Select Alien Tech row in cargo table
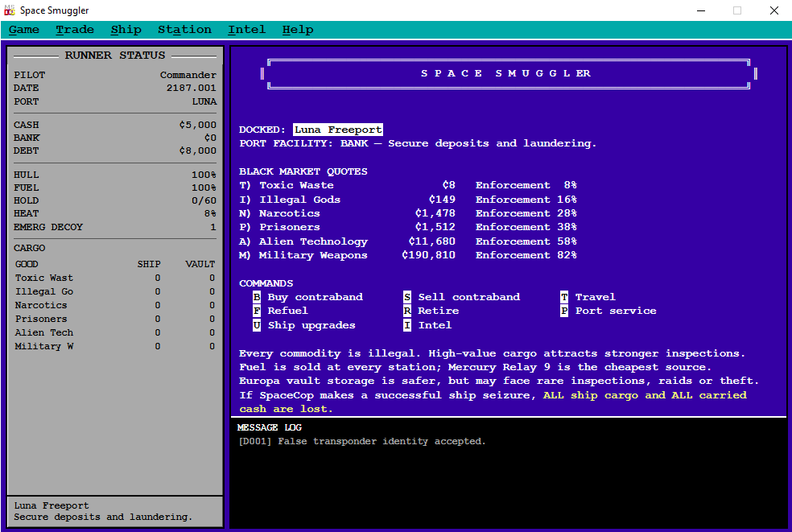This screenshot has height=532, width=792. point(115,332)
